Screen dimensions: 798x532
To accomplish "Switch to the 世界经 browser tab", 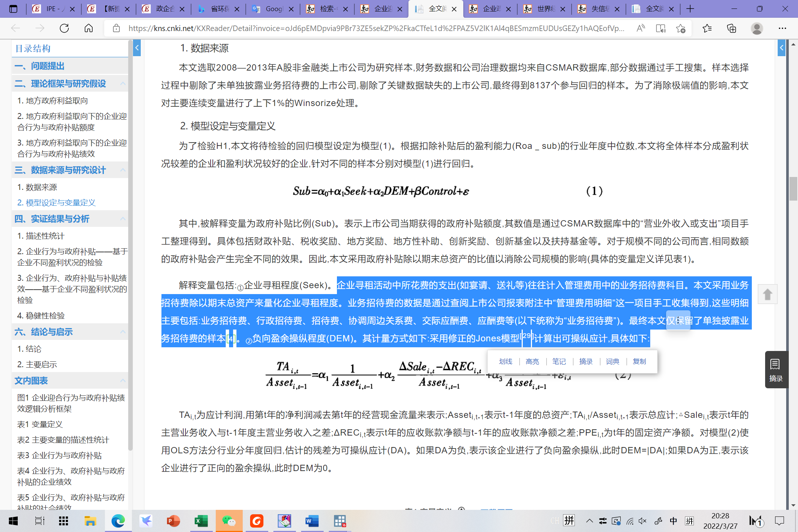I will (x=544, y=9).
